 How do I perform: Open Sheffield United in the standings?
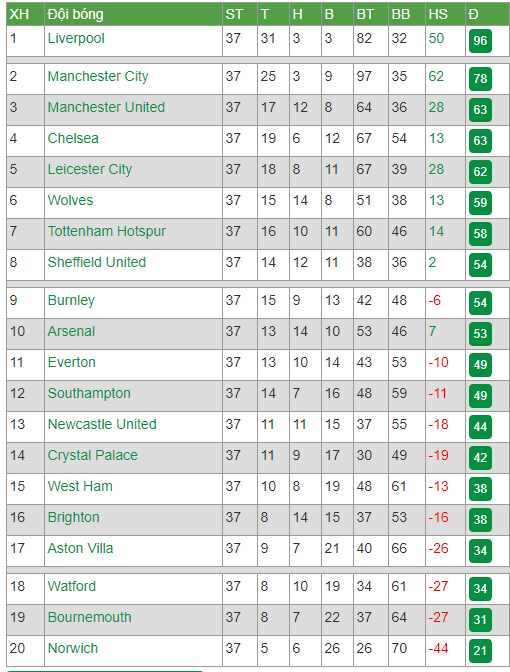(x=96, y=262)
